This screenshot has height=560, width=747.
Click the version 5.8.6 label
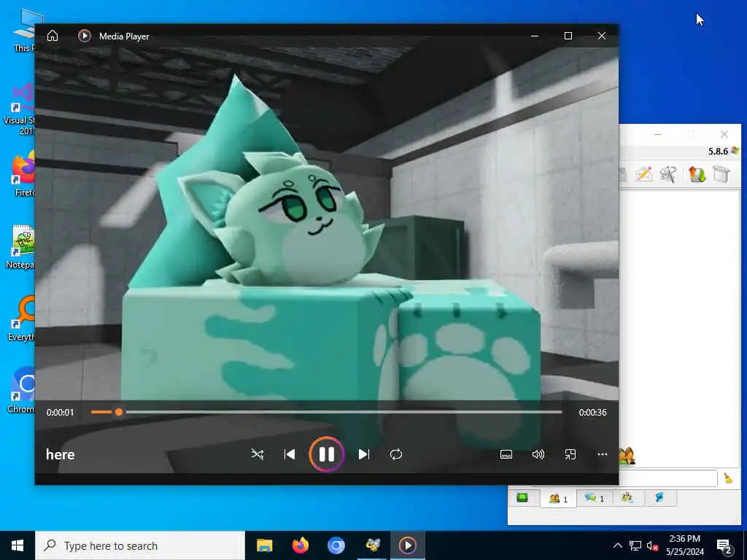(718, 152)
